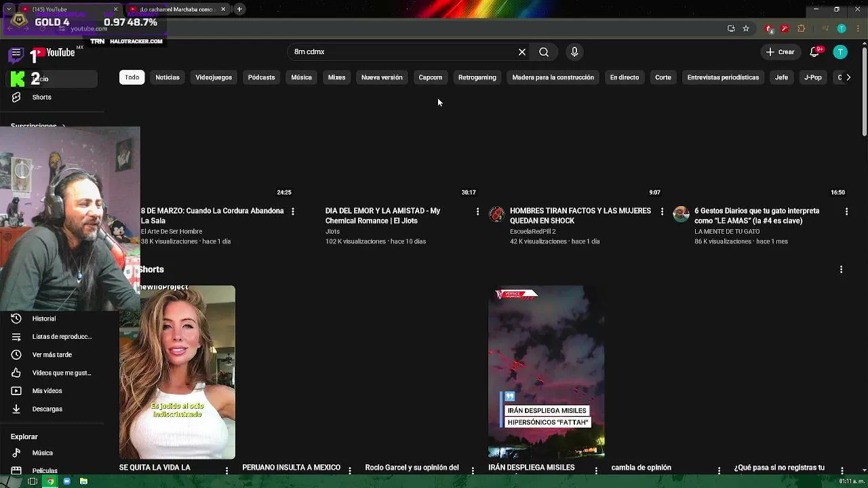The image size is (868, 488).
Task: Open a new browser tab
Action: point(239,9)
